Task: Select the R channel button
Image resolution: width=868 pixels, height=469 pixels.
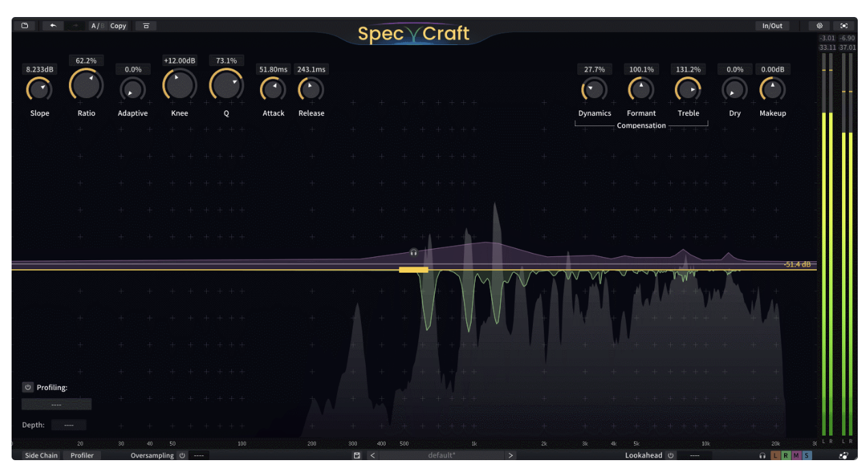Action: 785,455
